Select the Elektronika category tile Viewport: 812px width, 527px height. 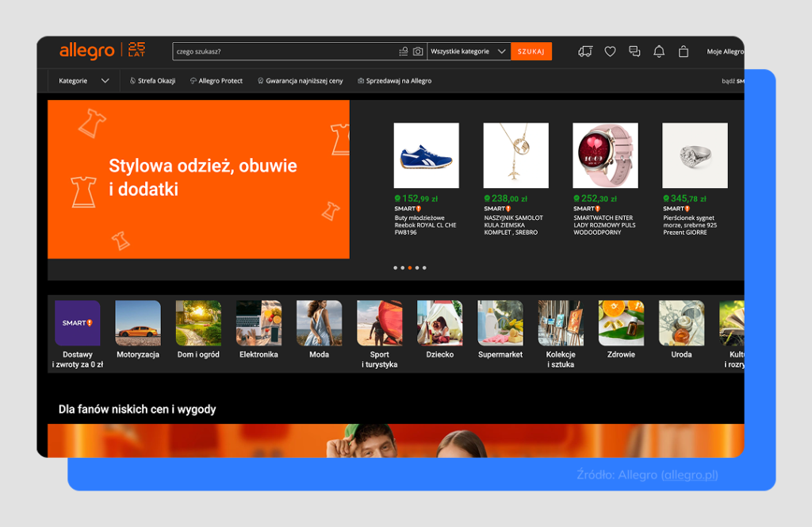pos(259,324)
